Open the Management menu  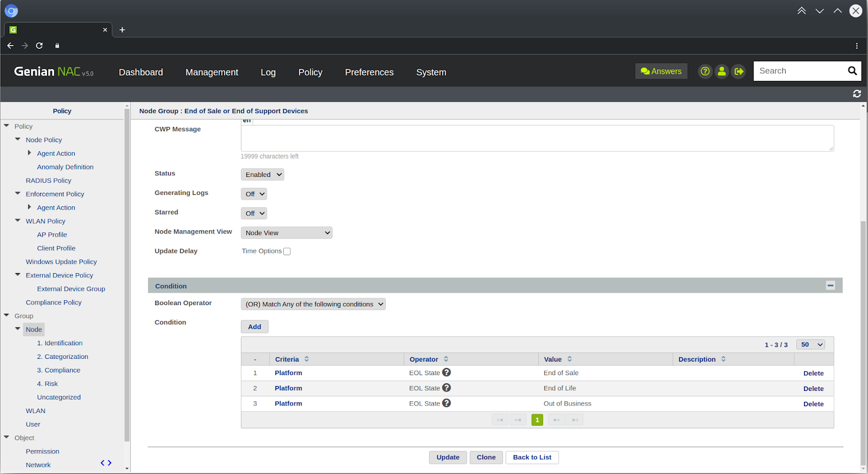212,72
